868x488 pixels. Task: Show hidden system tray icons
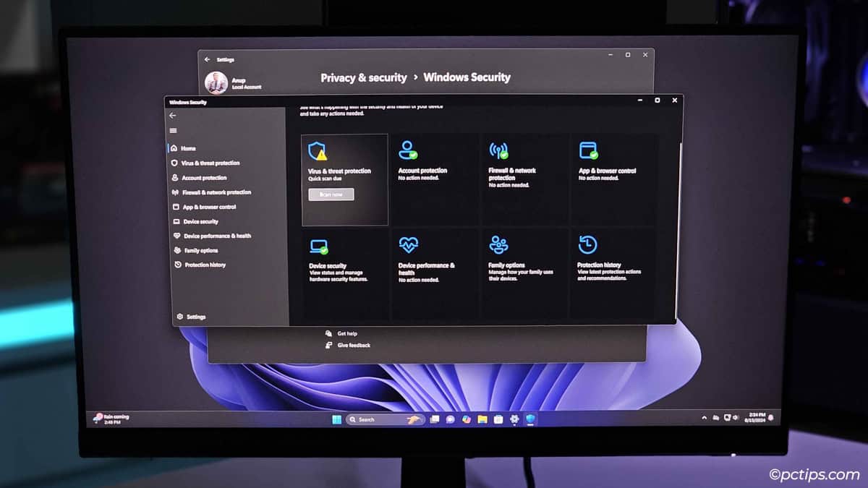click(704, 419)
